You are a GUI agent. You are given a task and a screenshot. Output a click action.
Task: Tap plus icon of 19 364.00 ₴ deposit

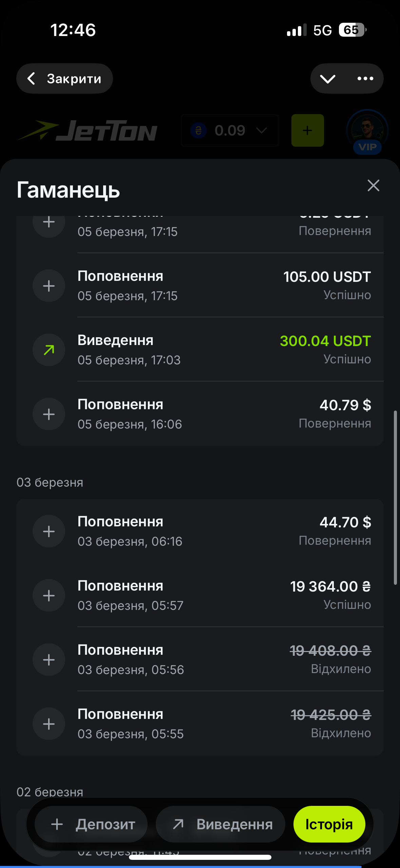[49, 595]
